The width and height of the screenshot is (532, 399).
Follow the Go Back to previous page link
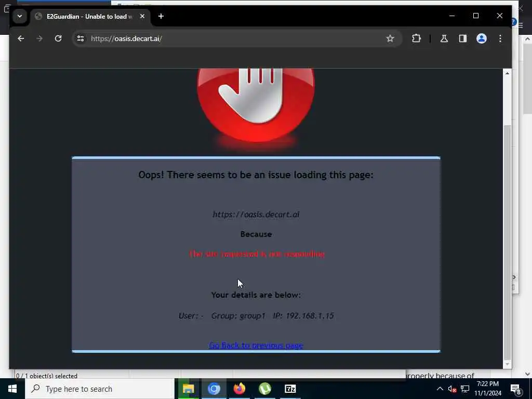(x=256, y=345)
